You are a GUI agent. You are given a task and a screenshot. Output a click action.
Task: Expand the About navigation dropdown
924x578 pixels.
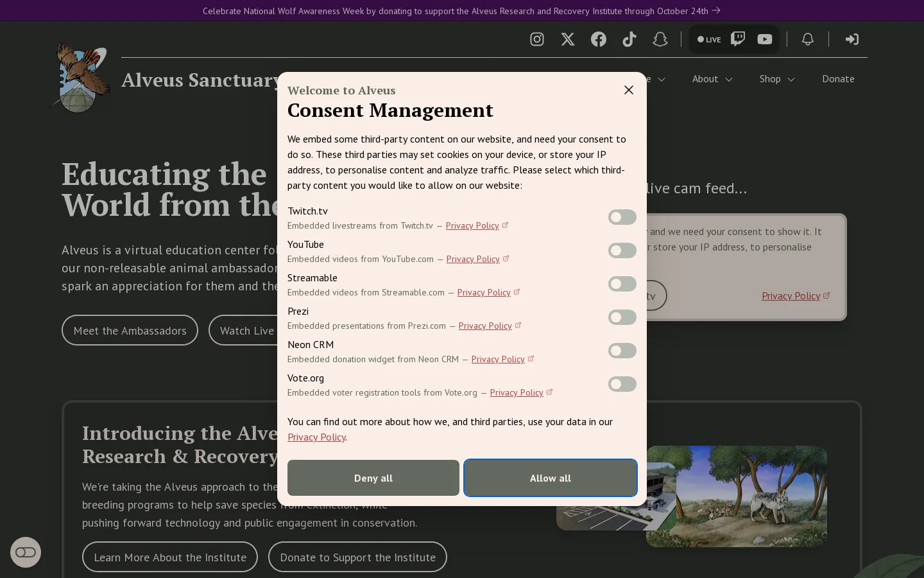tap(712, 79)
